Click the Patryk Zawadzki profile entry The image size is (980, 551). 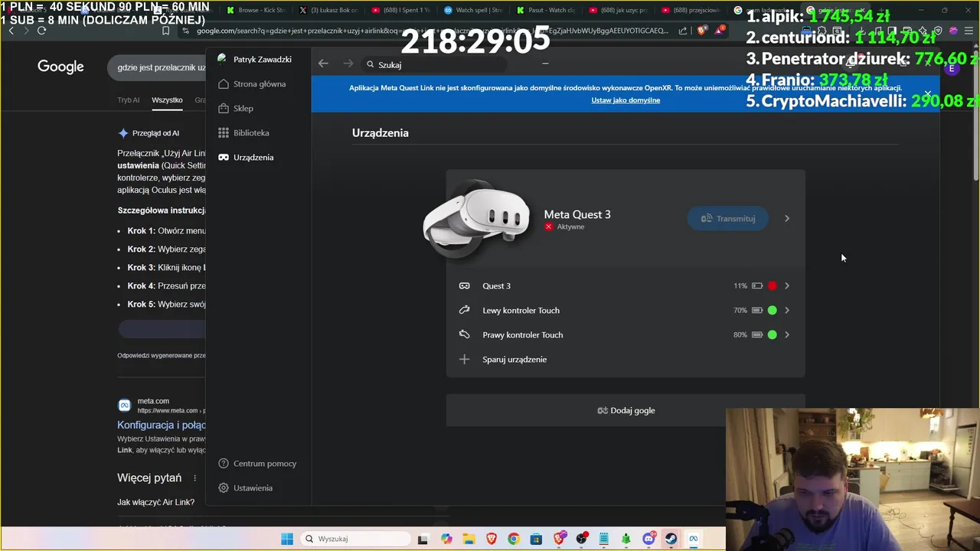(254, 60)
